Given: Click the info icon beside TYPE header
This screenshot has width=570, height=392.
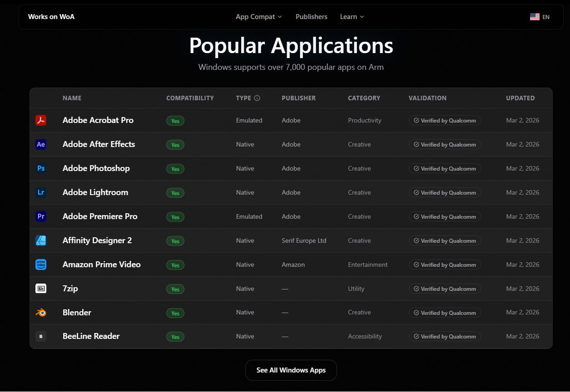Looking at the screenshot, I should 257,98.
